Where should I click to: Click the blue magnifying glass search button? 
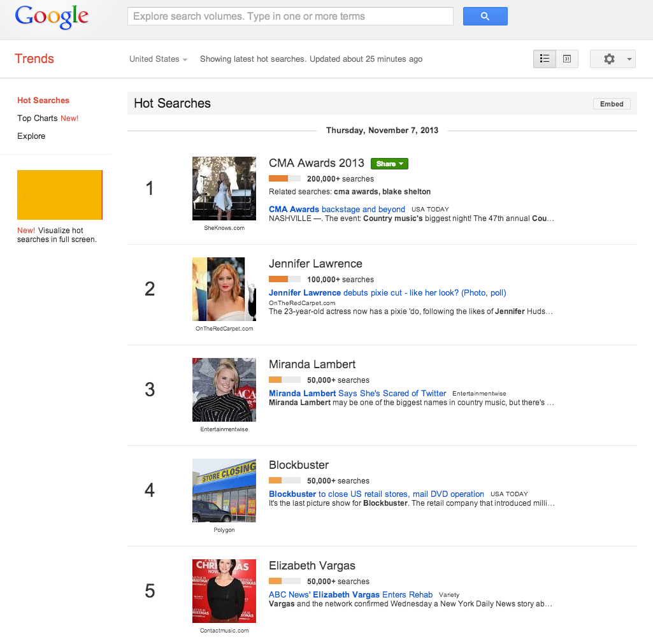485,17
